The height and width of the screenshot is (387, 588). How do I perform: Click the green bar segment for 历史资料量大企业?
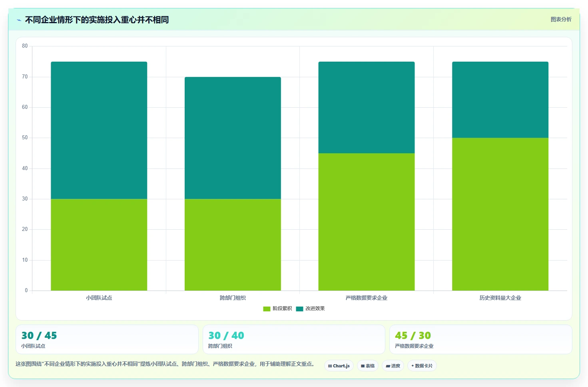click(500, 214)
